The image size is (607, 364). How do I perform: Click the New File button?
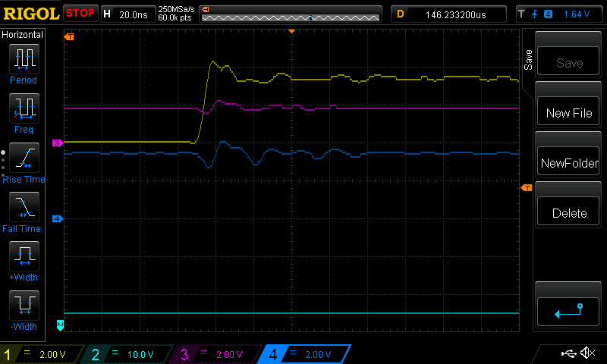(568, 111)
